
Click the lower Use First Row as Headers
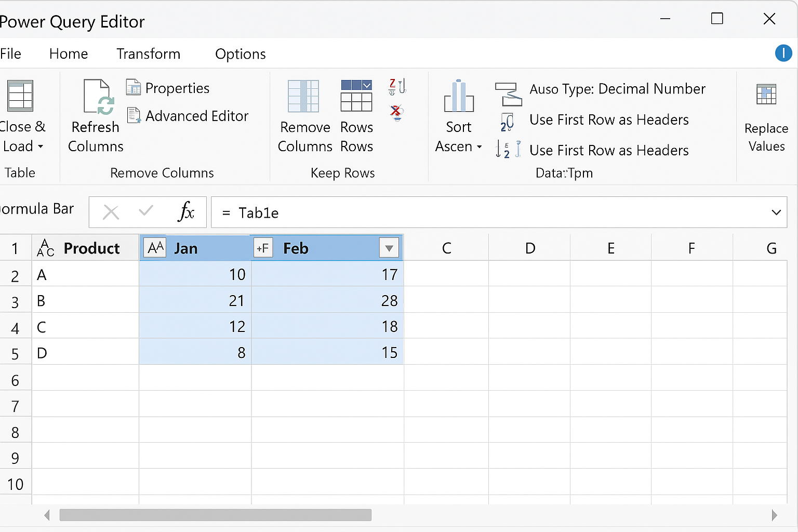[609, 151]
